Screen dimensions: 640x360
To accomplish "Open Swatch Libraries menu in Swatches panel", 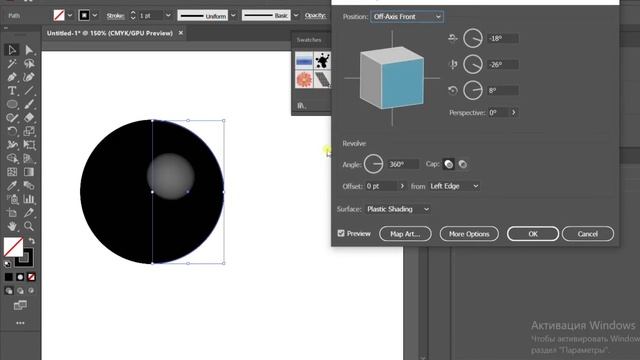I will (301, 105).
